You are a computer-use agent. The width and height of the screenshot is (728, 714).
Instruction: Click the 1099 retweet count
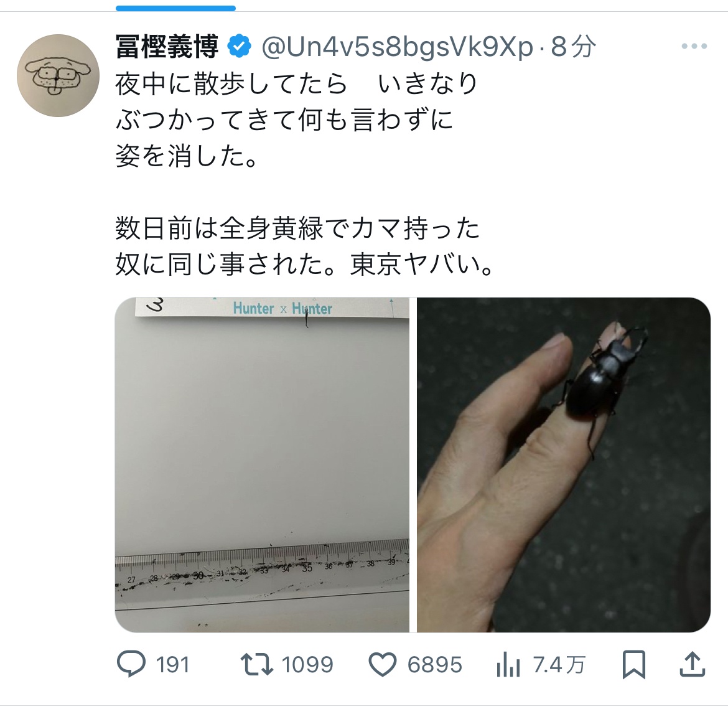click(307, 665)
